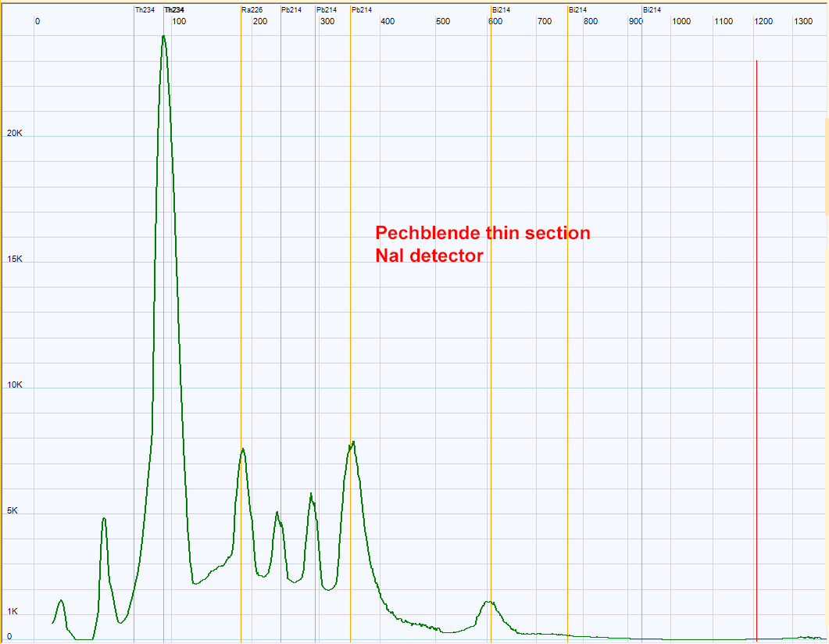Click the 400 energy axis label

(x=388, y=22)
